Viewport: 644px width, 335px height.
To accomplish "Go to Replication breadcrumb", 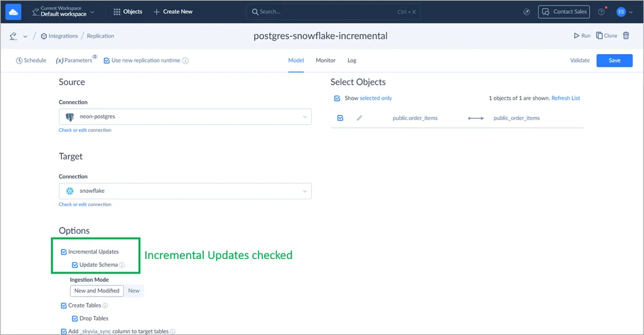I will [100, 36].
